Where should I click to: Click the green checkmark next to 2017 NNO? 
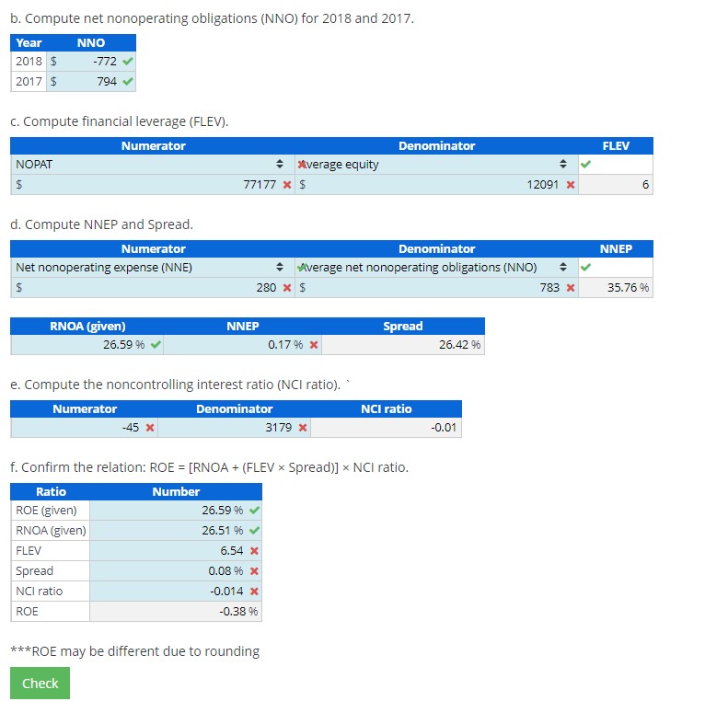coord(128,81)
